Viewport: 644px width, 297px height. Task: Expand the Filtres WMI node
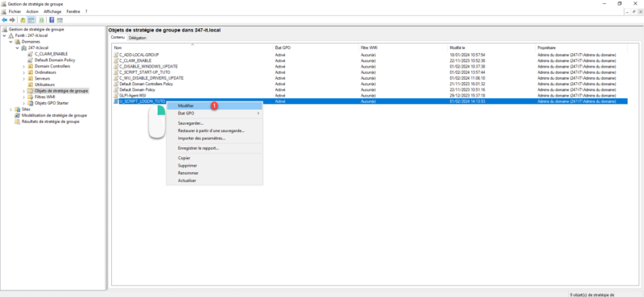pos(24,97)
